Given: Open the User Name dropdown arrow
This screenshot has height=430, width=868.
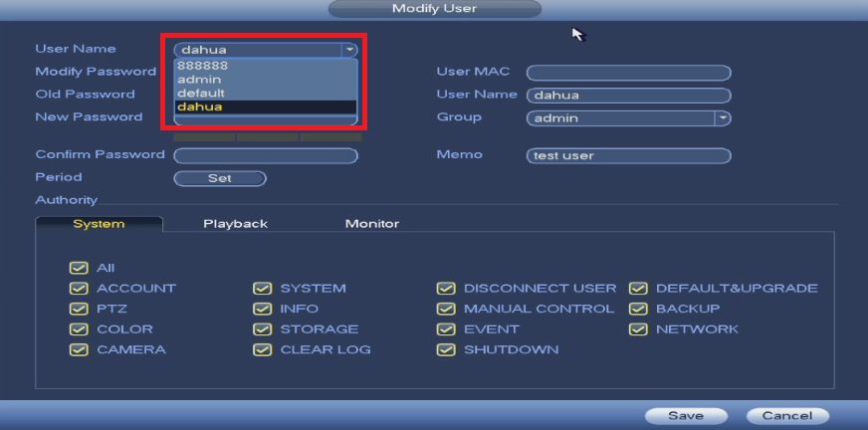Looking at the screenshot, I should (x=349, y=51).
